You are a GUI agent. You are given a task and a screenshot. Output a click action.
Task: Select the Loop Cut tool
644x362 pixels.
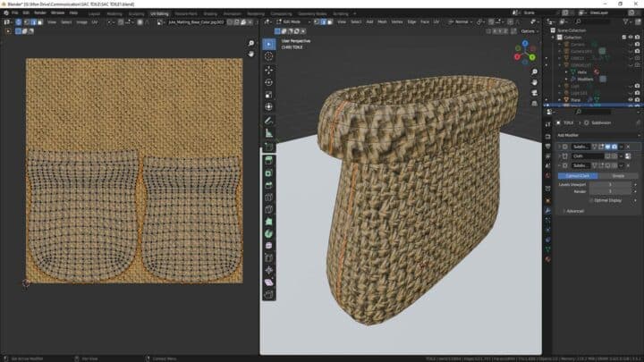(268, 198)
